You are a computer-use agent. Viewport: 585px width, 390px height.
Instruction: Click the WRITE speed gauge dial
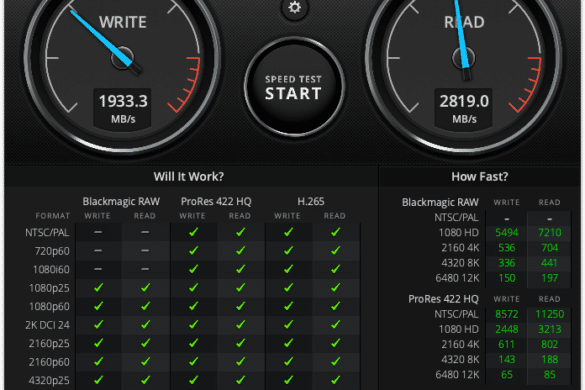[x=122, y=59]
